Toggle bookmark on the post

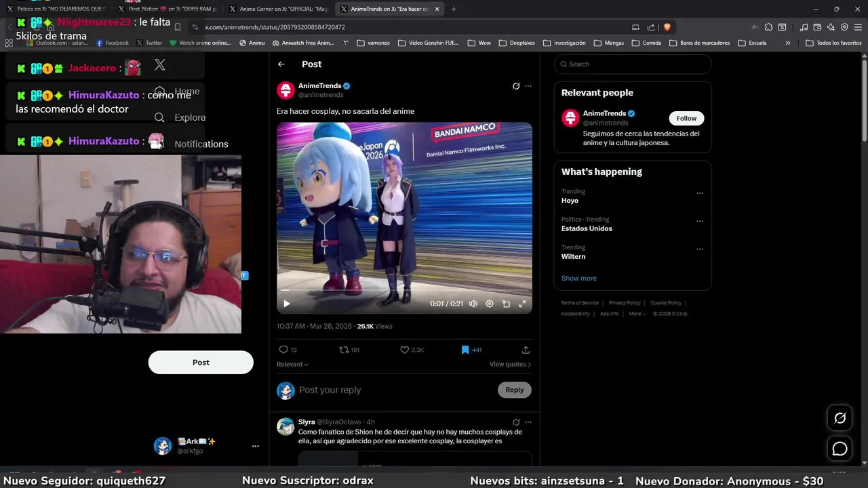465,350
